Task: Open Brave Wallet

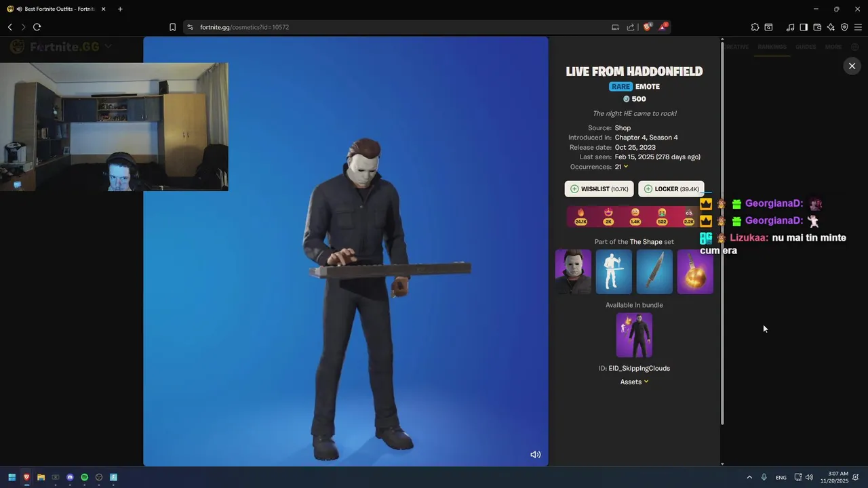Action: [817, 27]
